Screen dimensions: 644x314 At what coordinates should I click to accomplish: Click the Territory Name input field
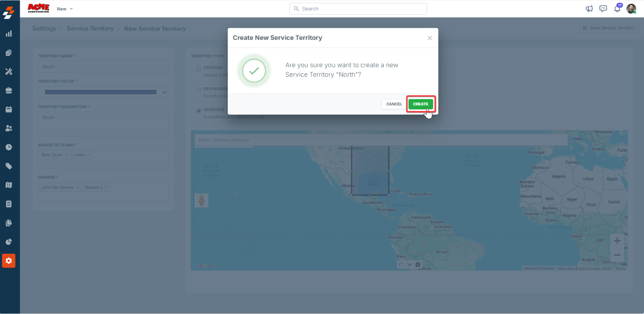[103, 67]
